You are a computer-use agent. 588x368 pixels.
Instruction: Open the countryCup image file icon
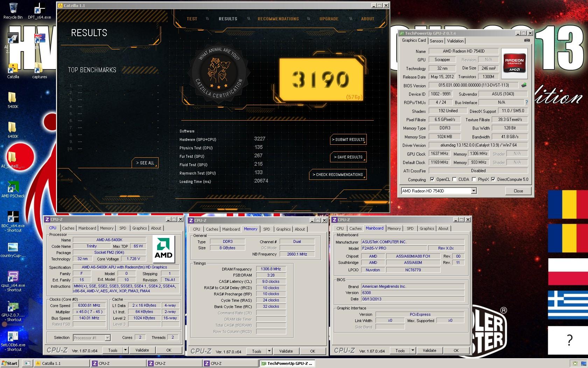[13, 250]
